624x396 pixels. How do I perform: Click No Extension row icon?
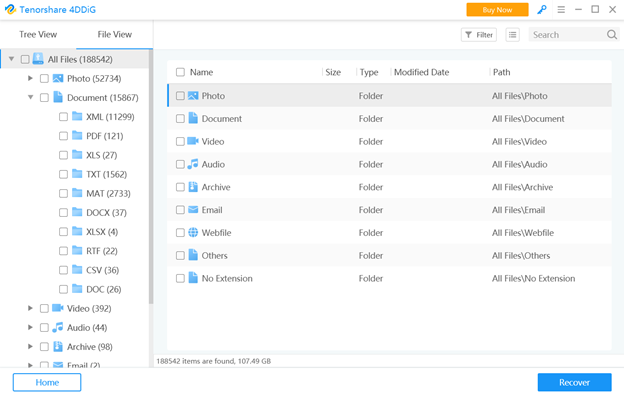(x=193, y=278)
